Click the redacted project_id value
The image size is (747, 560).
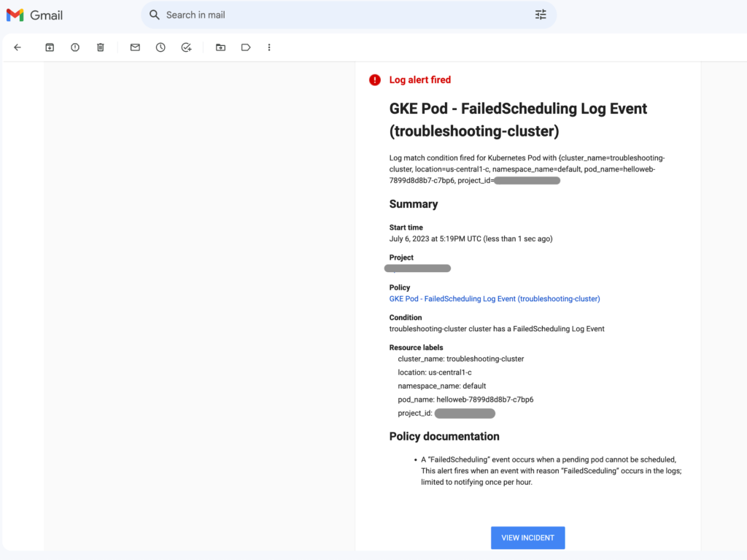[x=465, y=413]
